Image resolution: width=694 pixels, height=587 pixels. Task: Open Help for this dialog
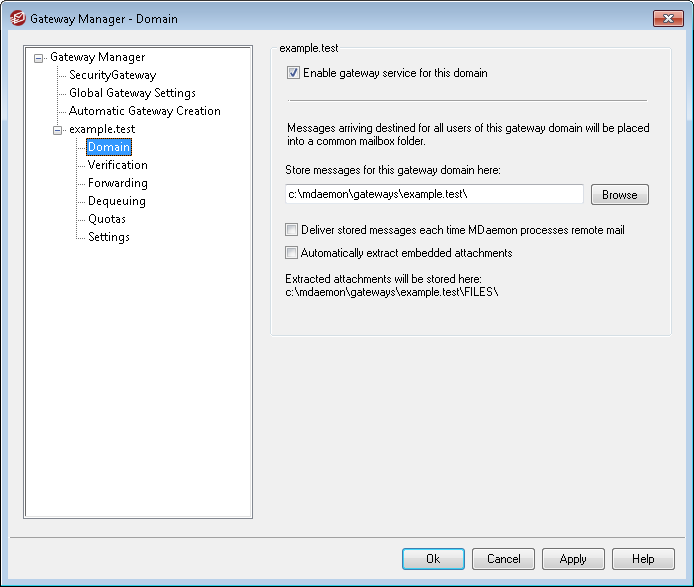(643, 559)
